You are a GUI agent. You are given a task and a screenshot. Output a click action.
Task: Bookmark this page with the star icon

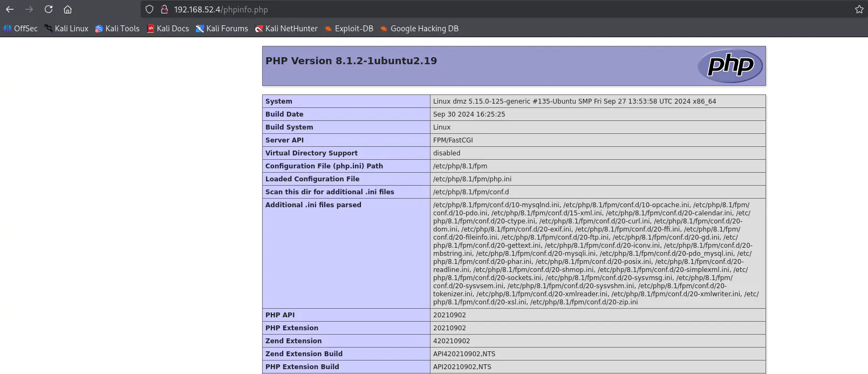pyautogui.click(x=859, y=9)
